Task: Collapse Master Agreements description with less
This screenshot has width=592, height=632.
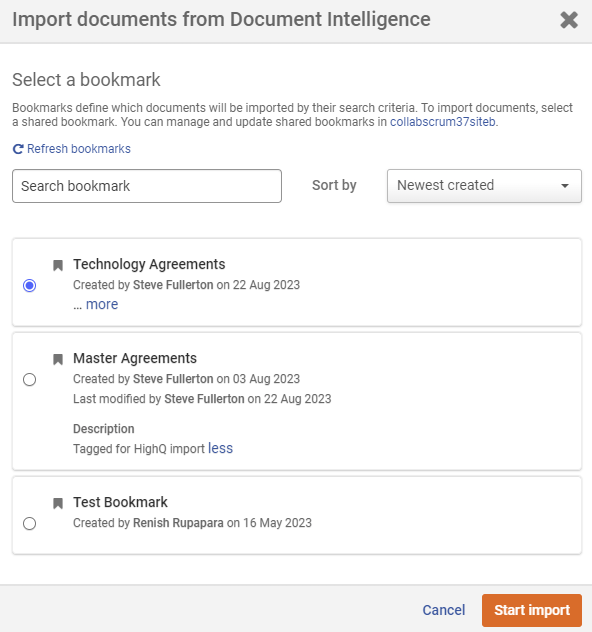Action: click(x=220, y=448)
